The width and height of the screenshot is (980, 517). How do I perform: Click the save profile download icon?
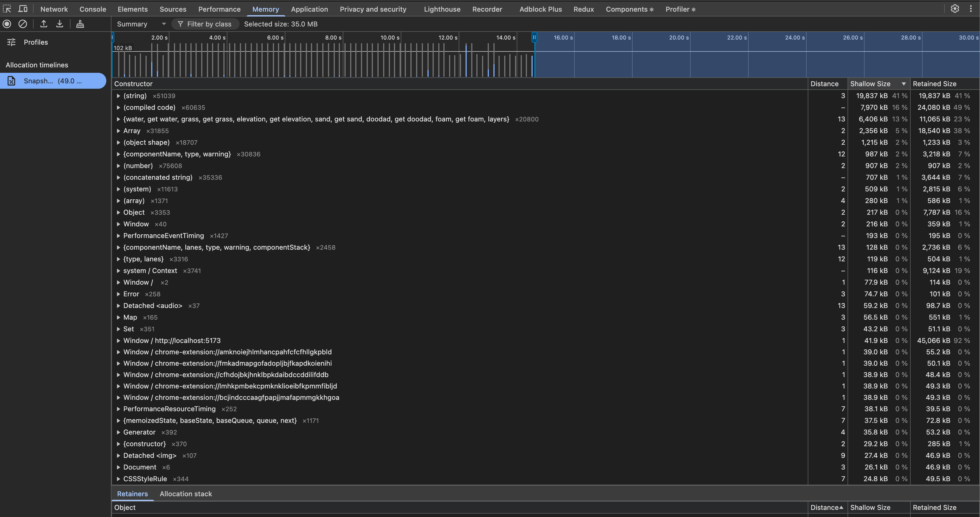tap(60, 24)
